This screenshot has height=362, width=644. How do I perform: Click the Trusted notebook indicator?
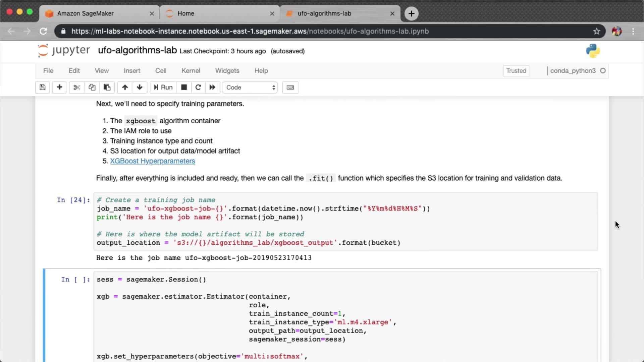point(516,71)
